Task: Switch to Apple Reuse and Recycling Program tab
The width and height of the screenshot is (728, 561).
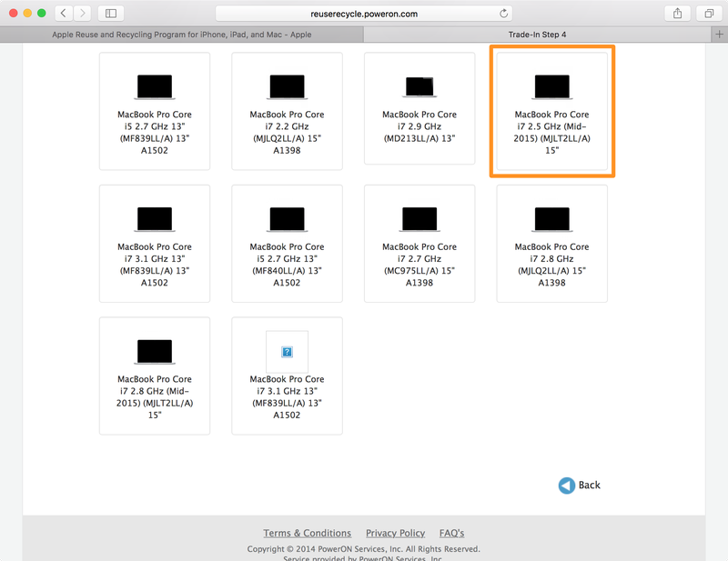Action: (181, 35)
